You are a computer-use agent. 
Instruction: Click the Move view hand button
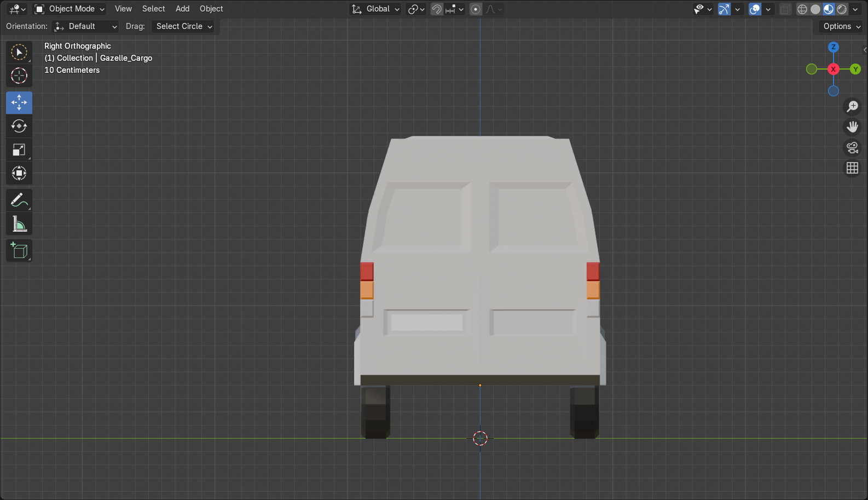coord(853,127)
